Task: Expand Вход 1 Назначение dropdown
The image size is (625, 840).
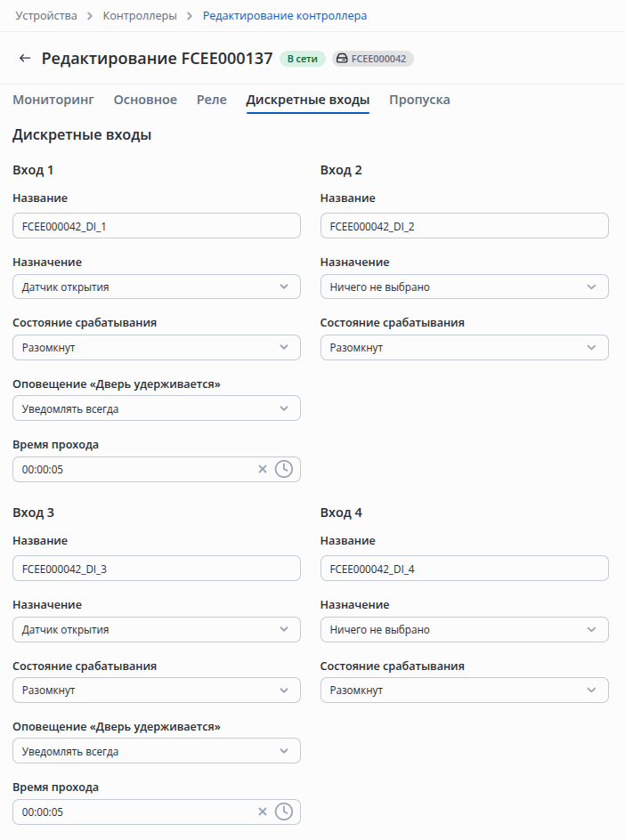Action: coord(157,287)
